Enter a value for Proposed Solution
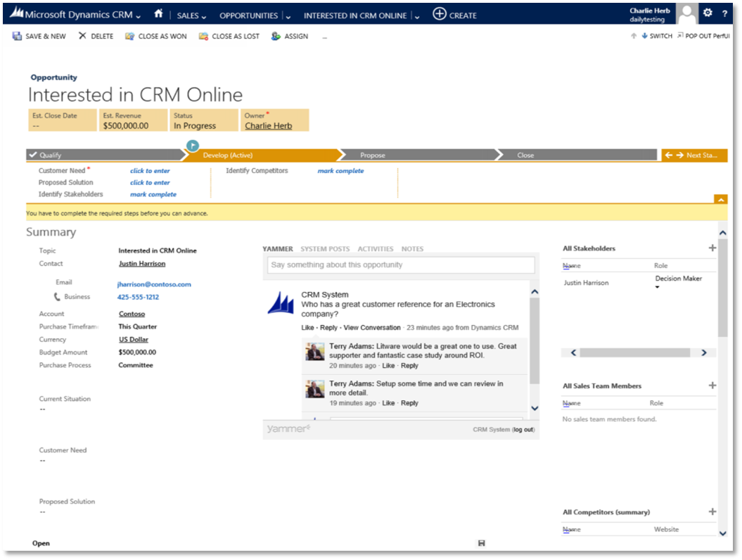This screenshot has height=560, width=742. click(x=150, y=183)
